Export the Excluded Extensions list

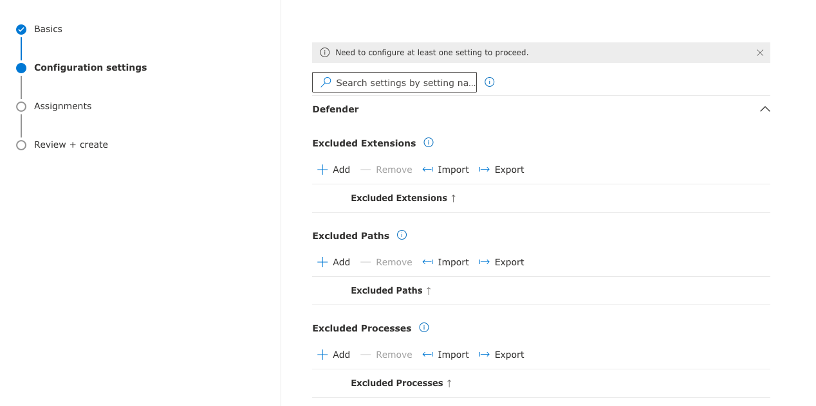tap(501, 170)
